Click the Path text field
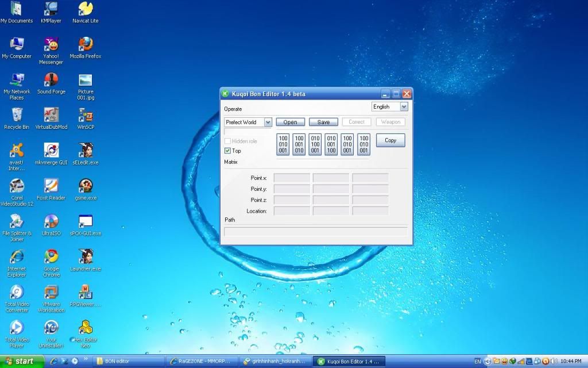588x368 pixels. [x=315, y=232]
